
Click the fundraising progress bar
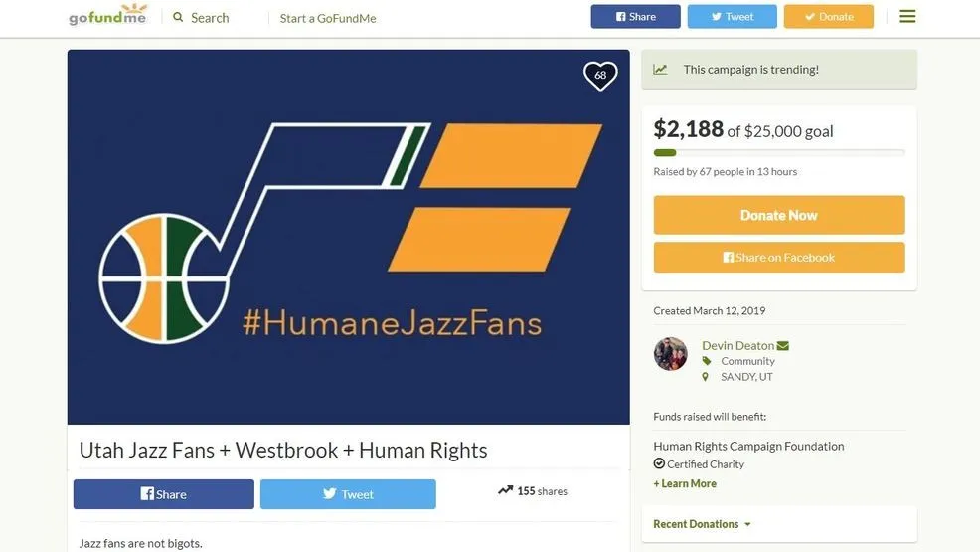(x=778, y=153)
